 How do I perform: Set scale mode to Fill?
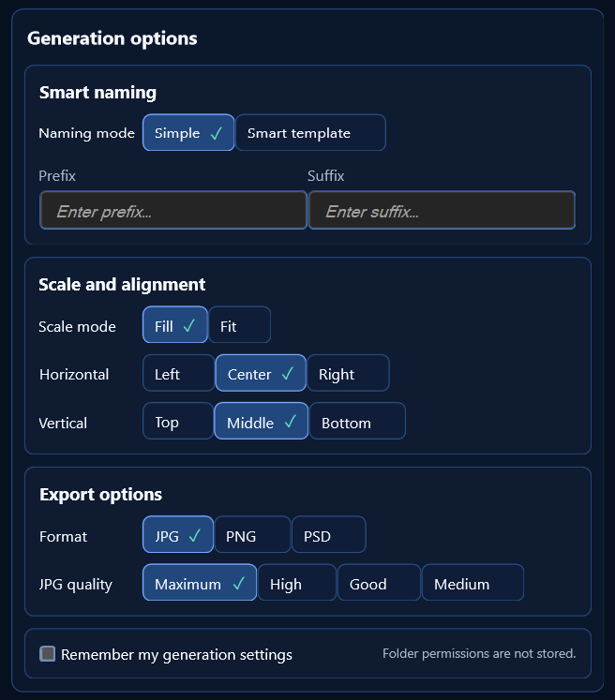[x=175, y=324]
